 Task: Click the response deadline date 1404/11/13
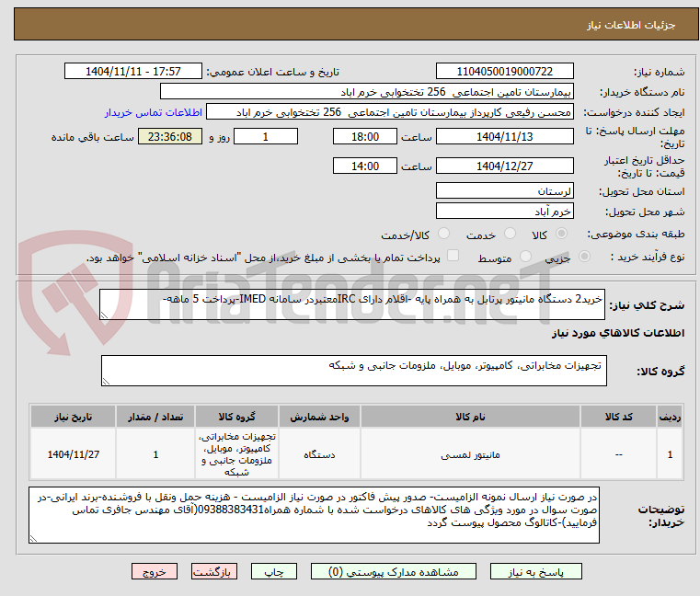tap(504, 136)
